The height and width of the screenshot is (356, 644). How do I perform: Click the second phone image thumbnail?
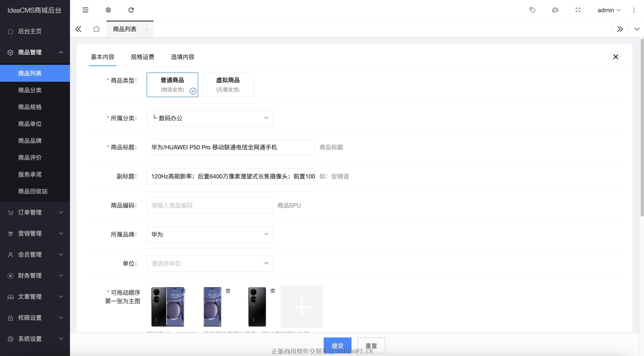click(212, 307)
